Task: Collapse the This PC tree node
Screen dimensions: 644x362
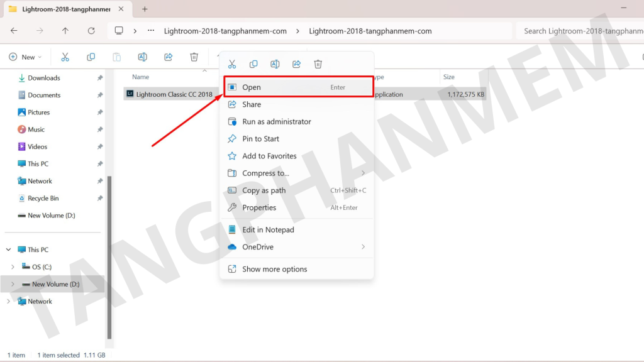Action: click(8, 250)
